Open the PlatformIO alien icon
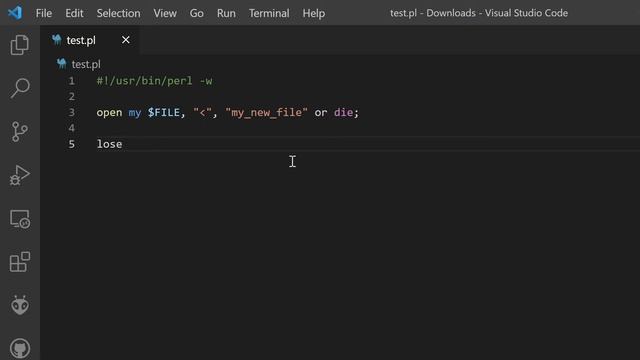The width and height of the screenshot is (640, 360). coord(20,305)
